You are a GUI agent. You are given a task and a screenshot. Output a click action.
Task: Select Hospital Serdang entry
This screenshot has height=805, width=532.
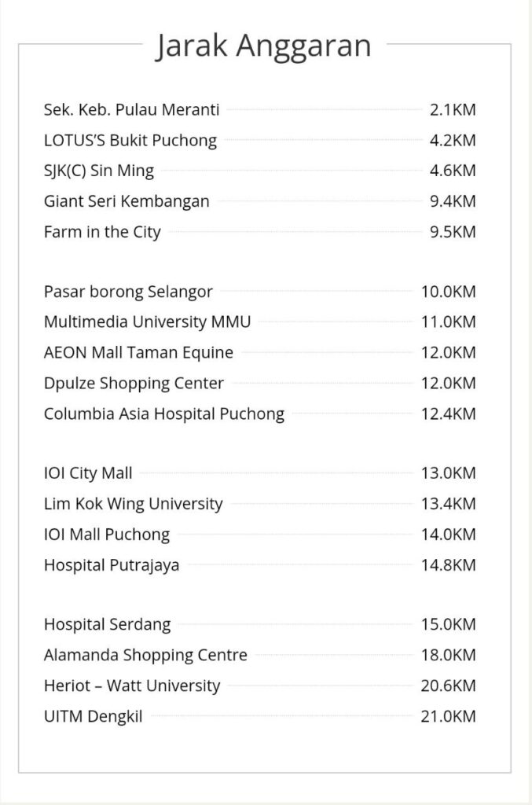tap(107, 625)
